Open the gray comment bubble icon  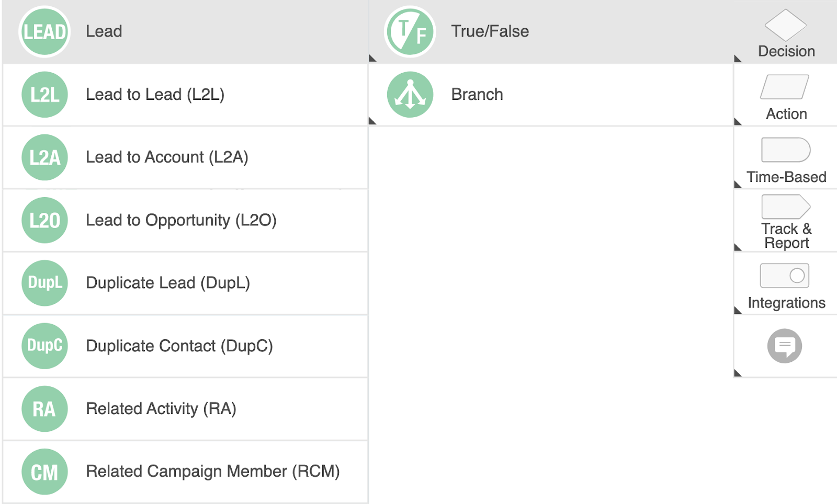tap(784, 346)
